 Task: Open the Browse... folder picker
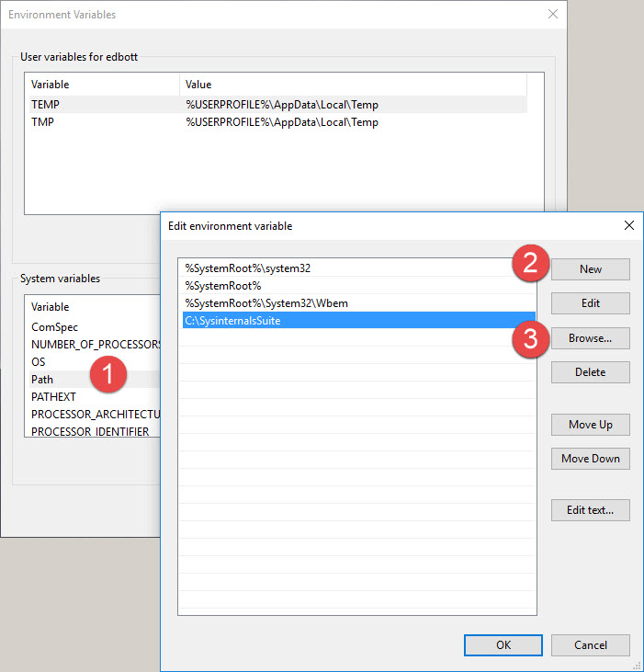(590, 338)
